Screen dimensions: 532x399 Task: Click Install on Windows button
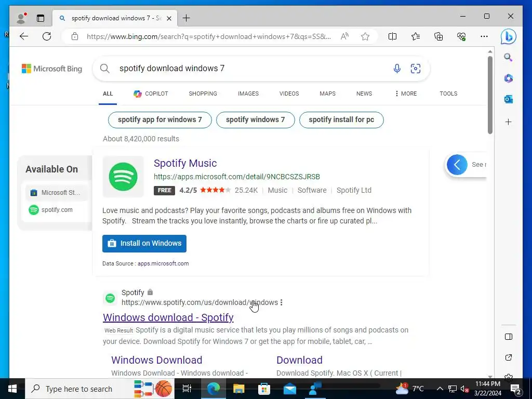pos(144,244)
